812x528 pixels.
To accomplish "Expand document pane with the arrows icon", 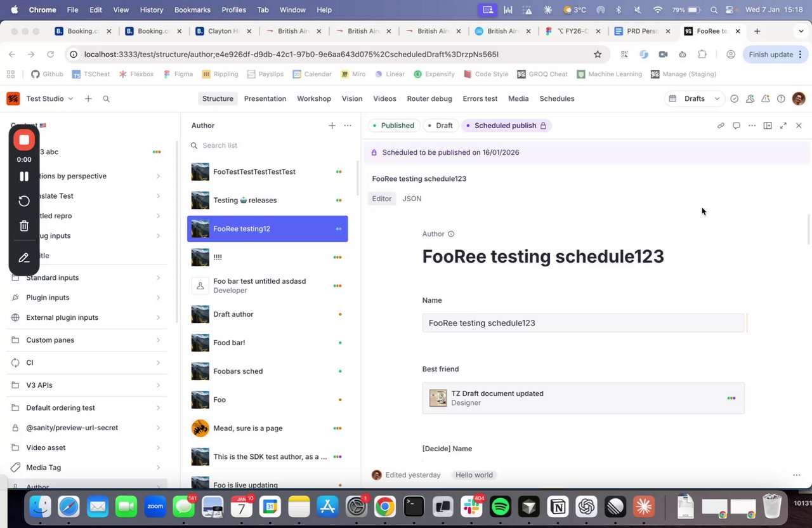I will (783, 126).
